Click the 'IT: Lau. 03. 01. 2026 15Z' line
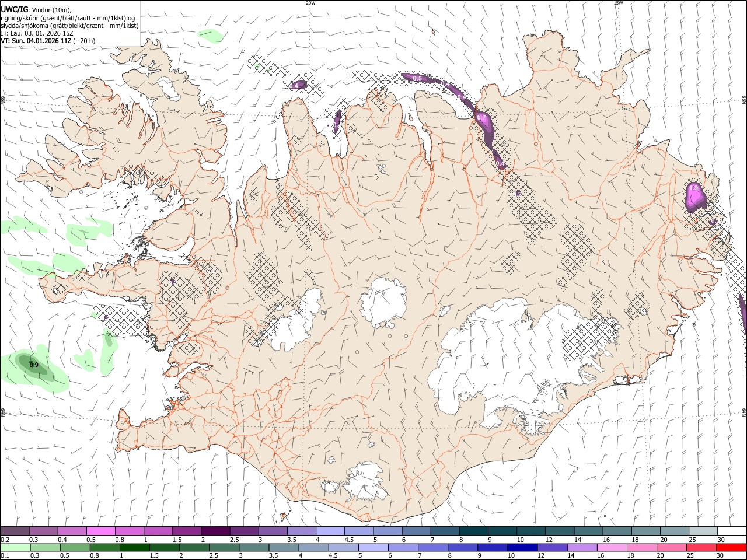The width and height of the screenshot is (747, 560). [x=37, y=33]
